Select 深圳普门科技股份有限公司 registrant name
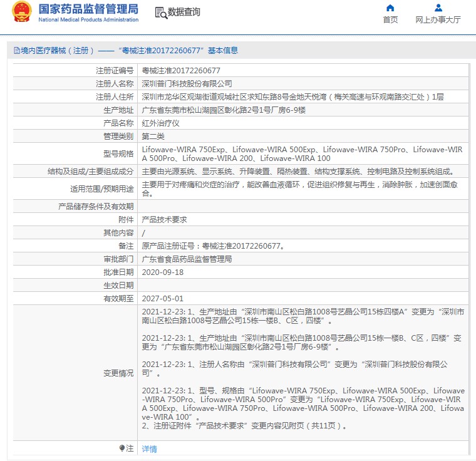Viewport: 476px width, 461px height. click(187, 83)
